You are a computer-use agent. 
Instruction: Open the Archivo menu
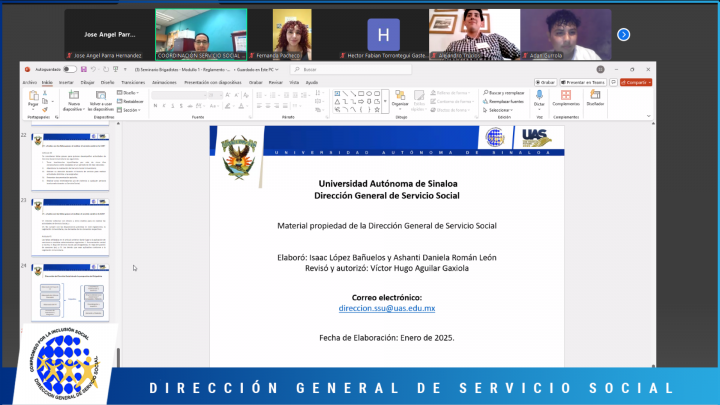(30, 83)
